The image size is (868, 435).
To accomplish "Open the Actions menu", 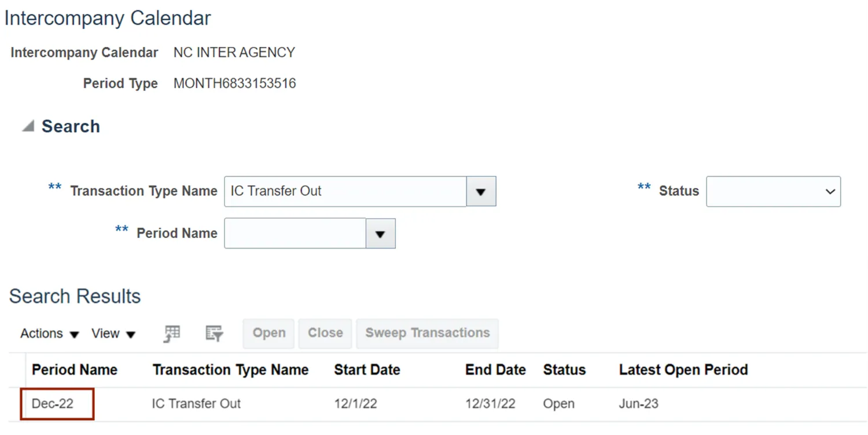I will tap(49, 334).
